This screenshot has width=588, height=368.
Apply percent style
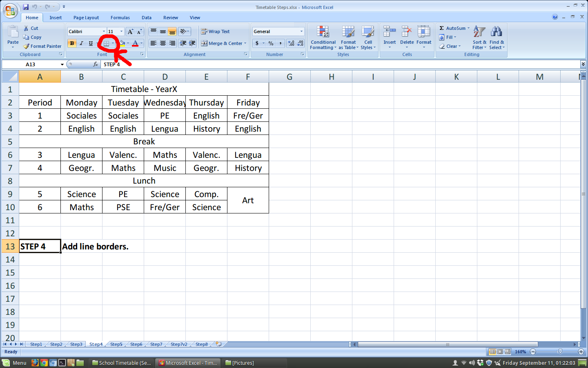click(271, 43)
